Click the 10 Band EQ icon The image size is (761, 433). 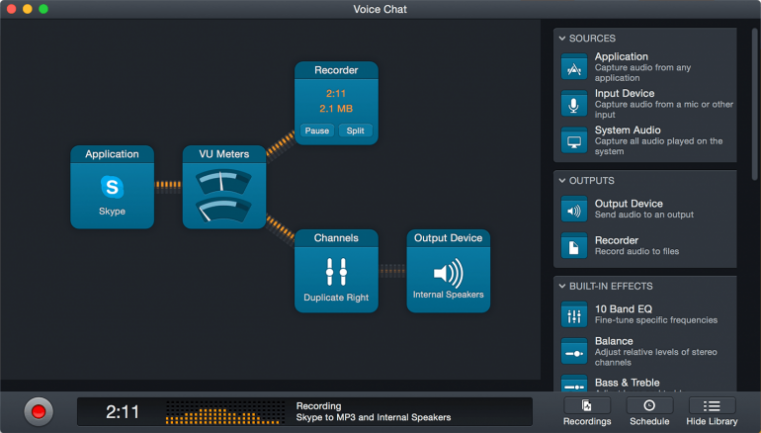[x=574, y=315]
